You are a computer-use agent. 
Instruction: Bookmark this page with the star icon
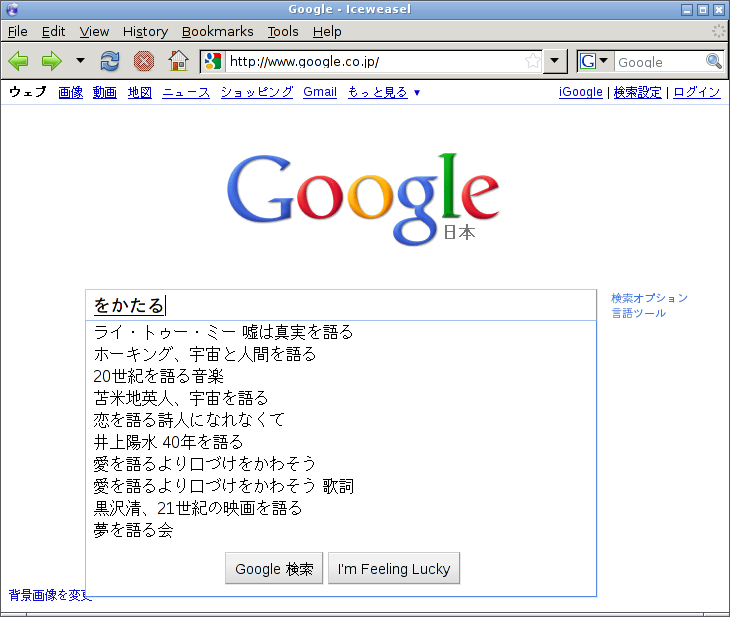pos(533,61)
